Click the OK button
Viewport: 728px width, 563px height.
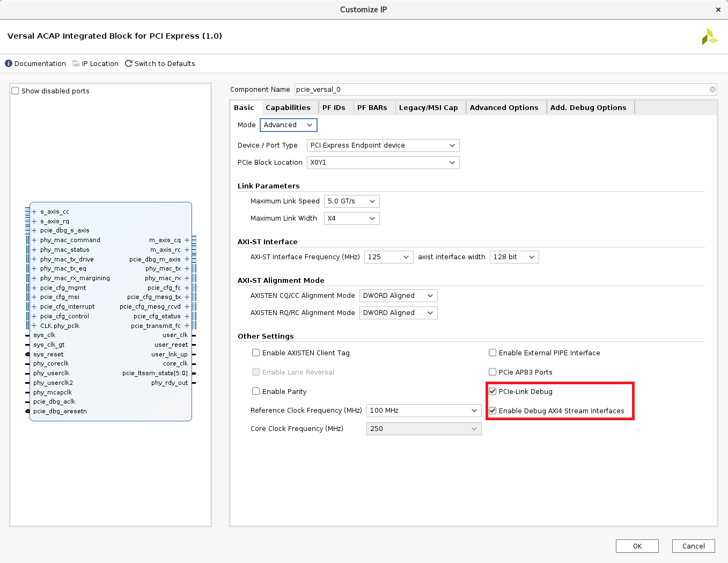[x=637, y=546]
